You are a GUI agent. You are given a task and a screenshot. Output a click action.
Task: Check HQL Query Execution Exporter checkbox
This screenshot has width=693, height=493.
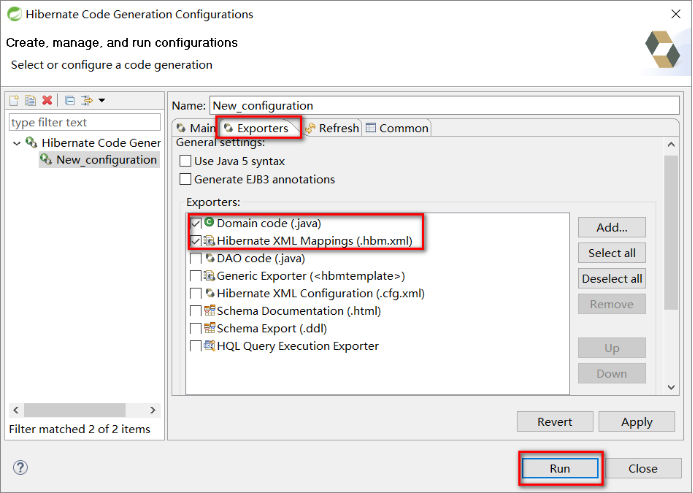(196, 346)
